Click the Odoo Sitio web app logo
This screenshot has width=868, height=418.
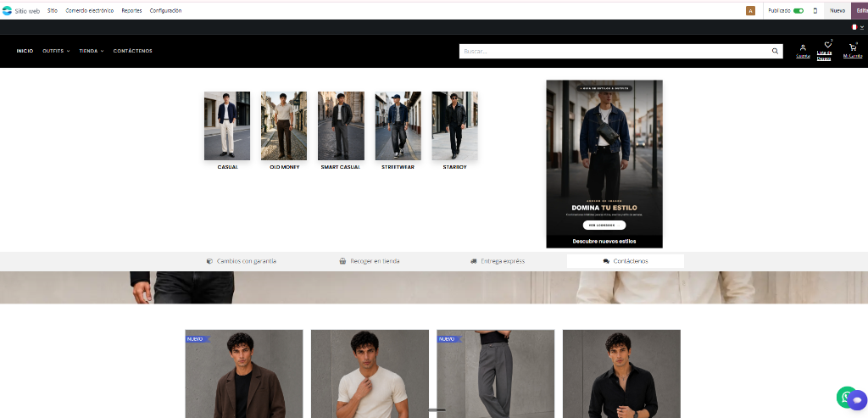[x=7, y=10]
